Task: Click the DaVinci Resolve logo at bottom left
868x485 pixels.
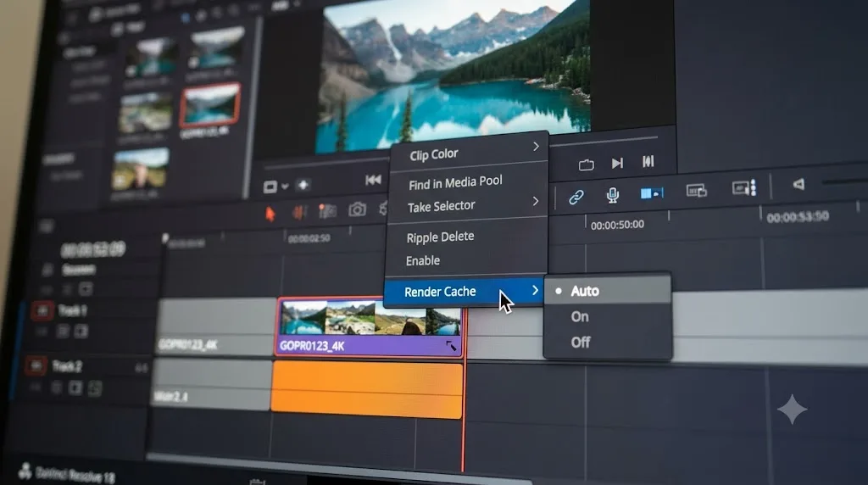Action: coord(25,471)
